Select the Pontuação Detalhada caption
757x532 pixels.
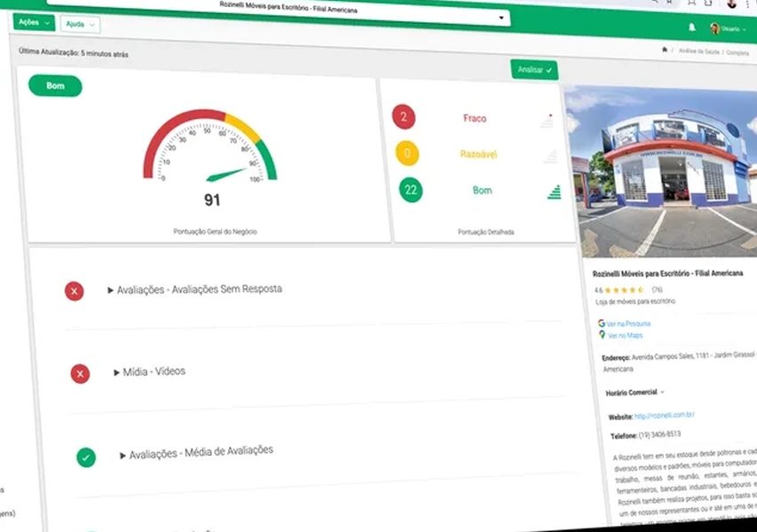[x=485, y=232]
